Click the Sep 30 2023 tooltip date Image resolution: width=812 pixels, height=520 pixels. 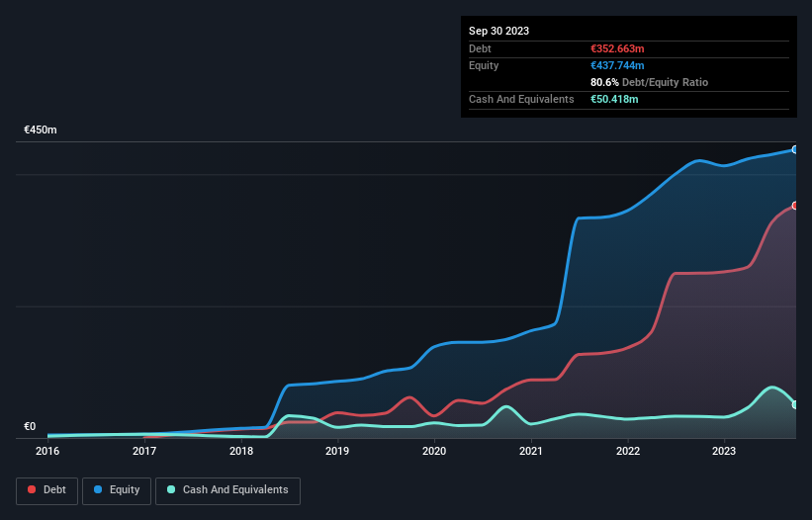tap(498, 31)
